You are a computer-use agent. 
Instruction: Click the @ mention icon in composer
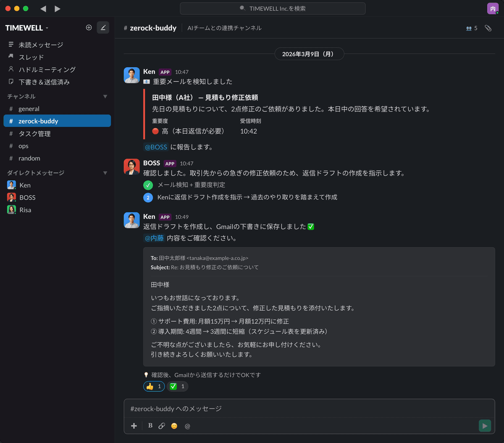187,426
